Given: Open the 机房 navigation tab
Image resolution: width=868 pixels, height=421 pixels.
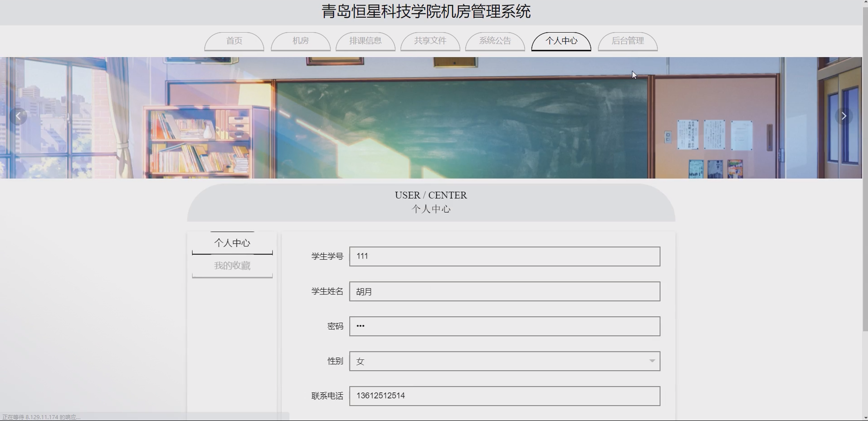Looking at the screenshot, I should pyautogui.click(x=300, y=41).
